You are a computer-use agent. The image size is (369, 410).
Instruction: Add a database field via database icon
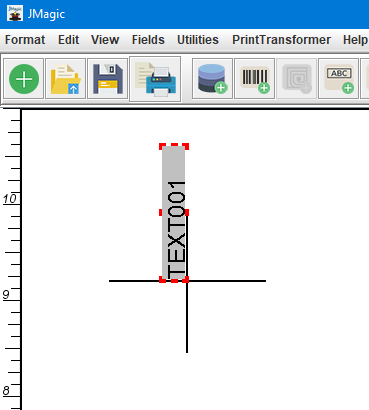point(212,79)
